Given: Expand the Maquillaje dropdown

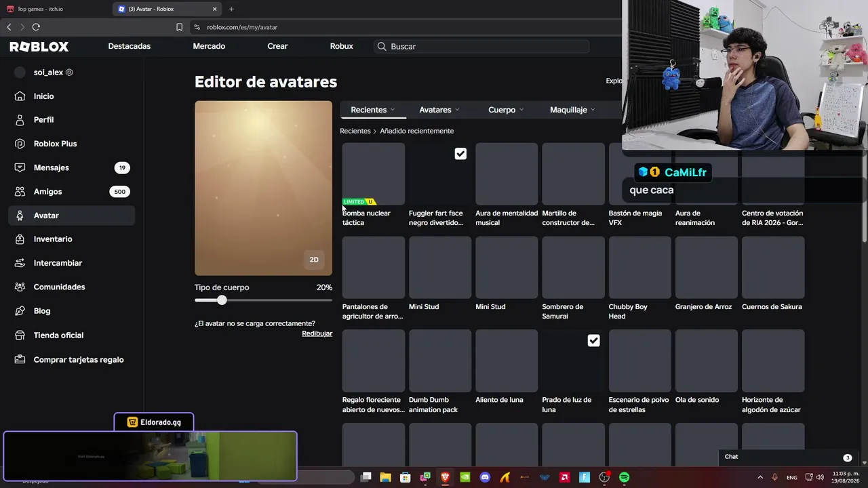Looking at the screenshot, I should (572, 110).
